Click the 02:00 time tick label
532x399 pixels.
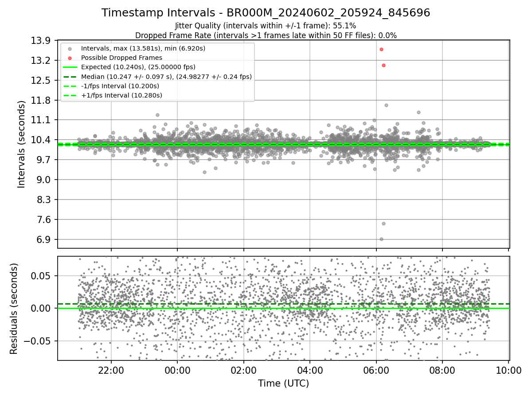tap(243, 370)
